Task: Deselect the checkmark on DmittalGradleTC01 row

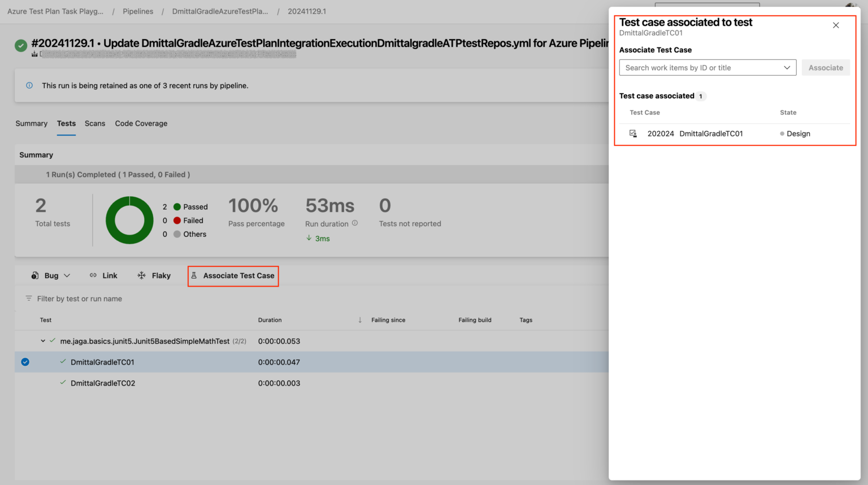Action: (x=25, y=362)
